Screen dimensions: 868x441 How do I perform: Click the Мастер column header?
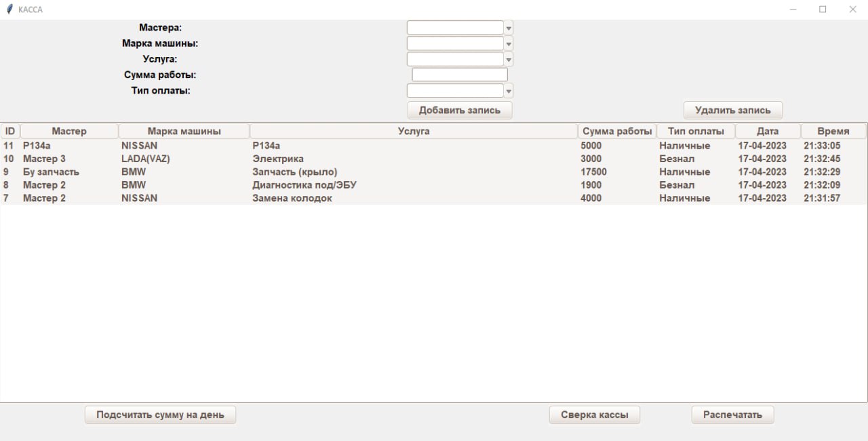(69, 131)
